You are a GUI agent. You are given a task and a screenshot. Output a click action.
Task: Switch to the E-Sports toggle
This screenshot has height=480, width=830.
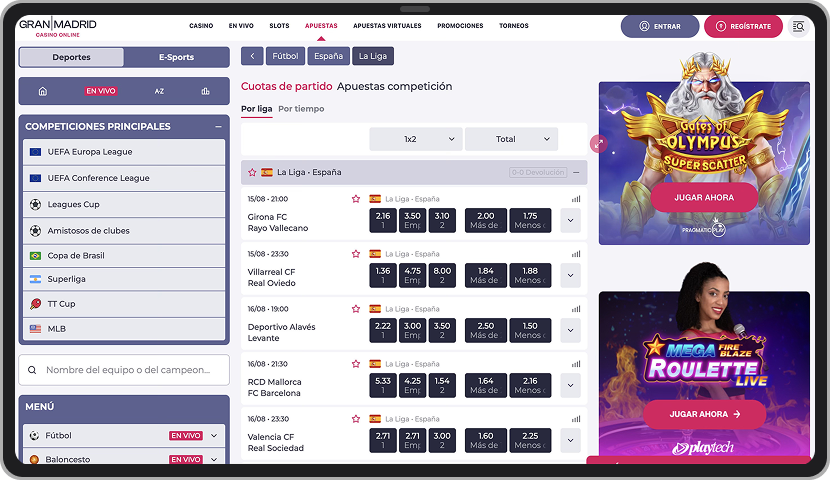pyautogui.click(x=176, y=57)
